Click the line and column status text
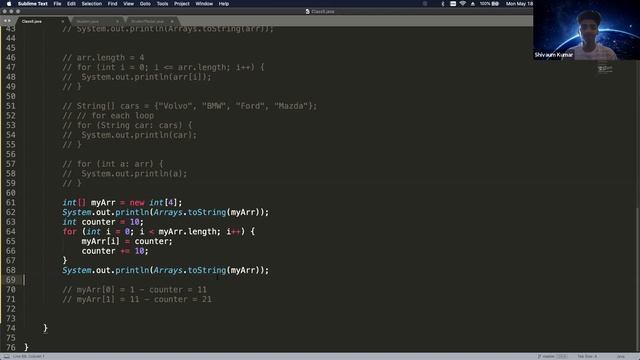This screenshot has height=360, width=640. click(x=29, y=356)
